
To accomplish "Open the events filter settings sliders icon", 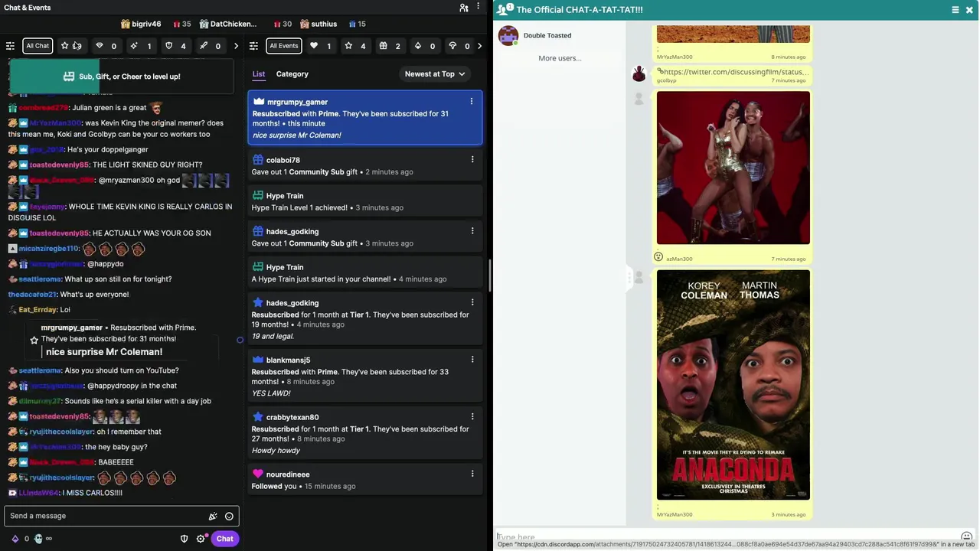I will coord(254,46).
